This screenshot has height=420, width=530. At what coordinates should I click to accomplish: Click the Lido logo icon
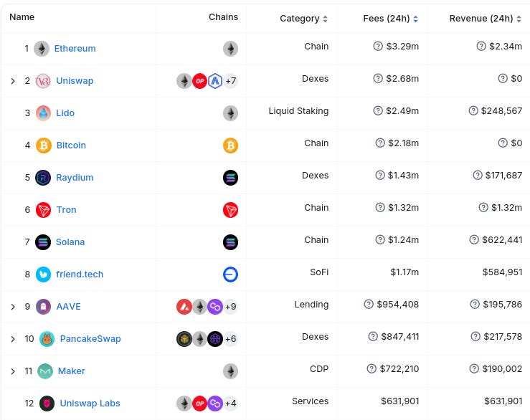click(x=43, y=113)
